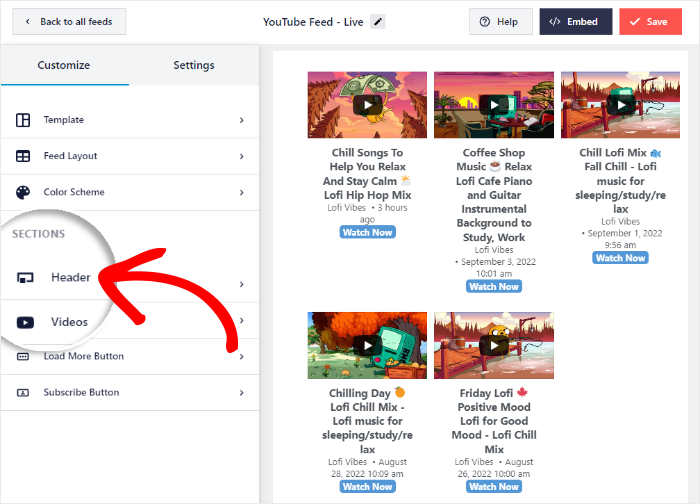Click the Coffee Shop Music video title
Image resolution: width=700 pixels, height=504 pixels.
tap(494, 195)
